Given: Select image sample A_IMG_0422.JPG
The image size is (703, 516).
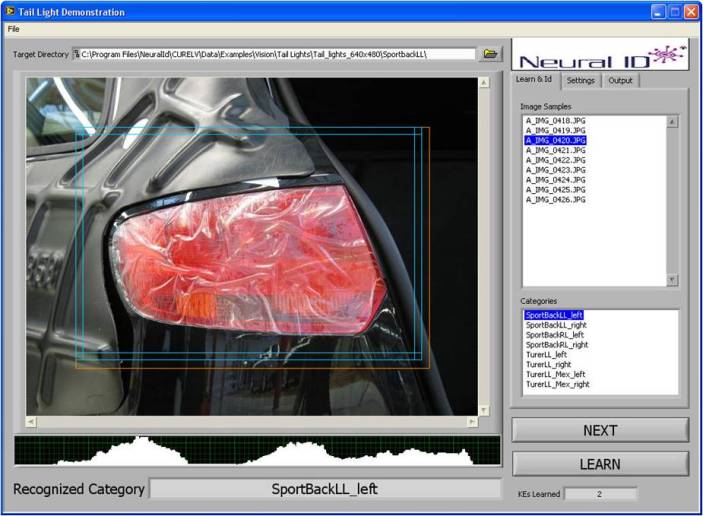Looking at the screenshot, I should click(x=555, y=160).
